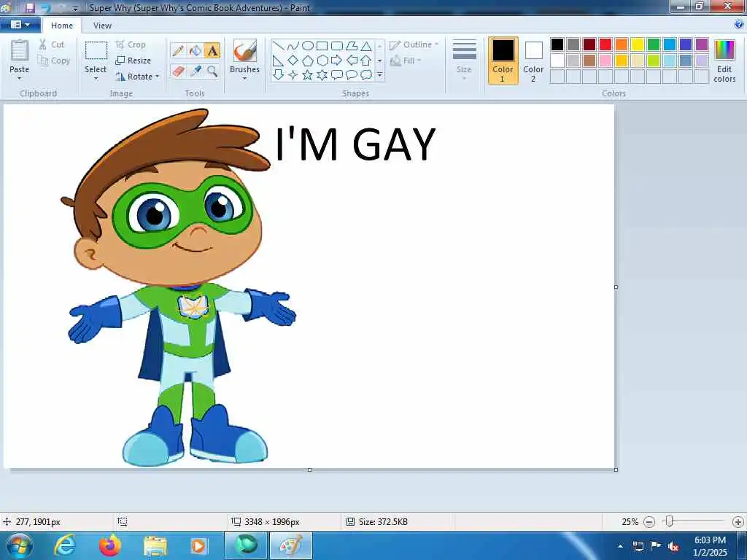747x560 pixels.
Task: Choose the Curve shape
Action: 293,46
